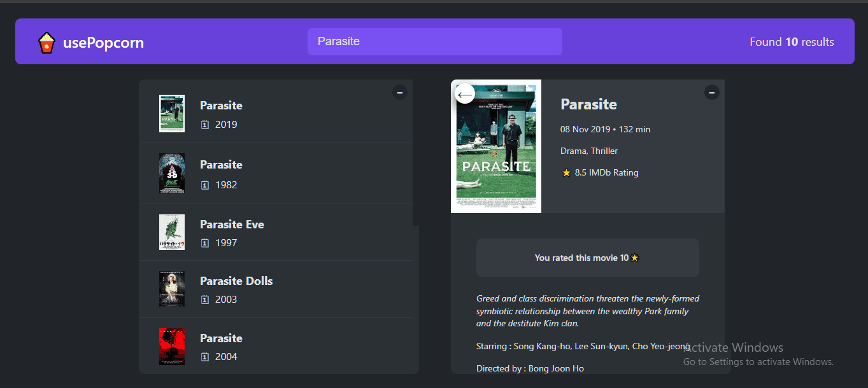Image resolution: width=868 pixels, height=388 pixels.
Task: Click the Parasite Dolls poster thumbnail
Action: click(172, 289)
